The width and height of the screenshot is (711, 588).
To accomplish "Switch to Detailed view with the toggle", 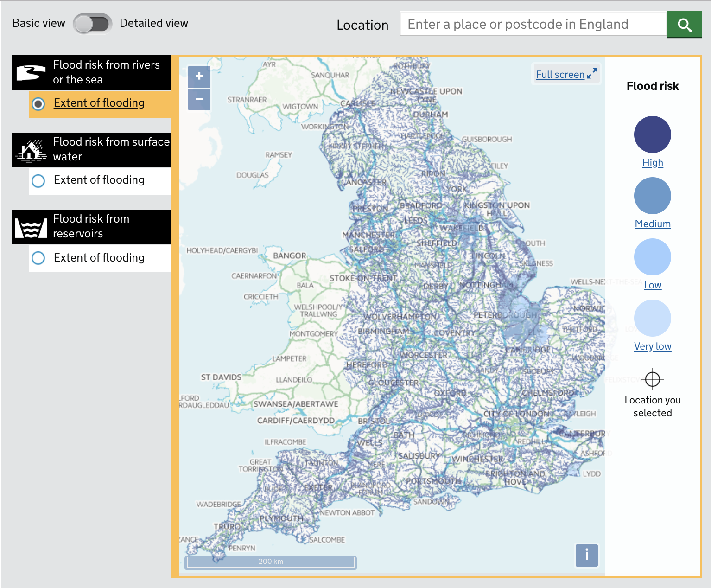I will point(92,23).
